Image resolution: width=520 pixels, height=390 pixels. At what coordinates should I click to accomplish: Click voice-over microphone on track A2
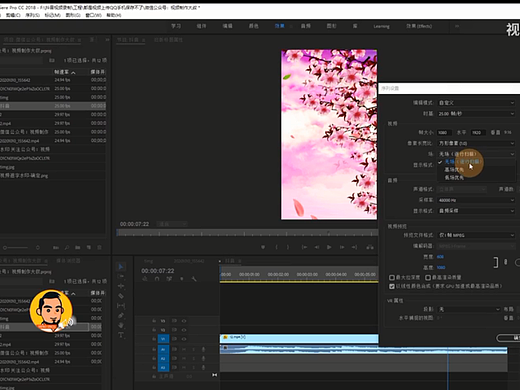tap(203, 358)
